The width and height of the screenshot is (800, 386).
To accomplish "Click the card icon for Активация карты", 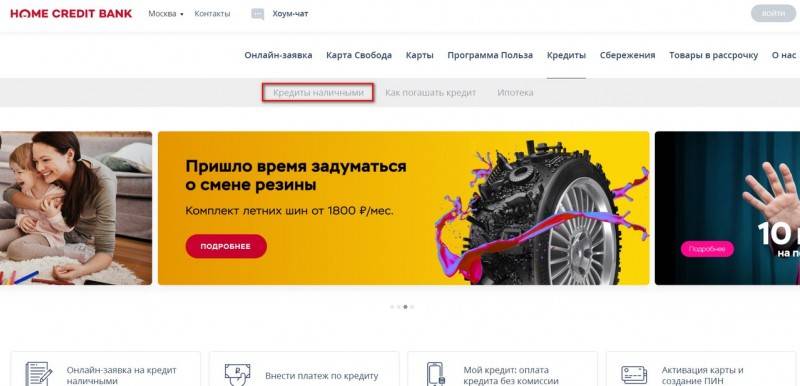I will coord(634,375).
